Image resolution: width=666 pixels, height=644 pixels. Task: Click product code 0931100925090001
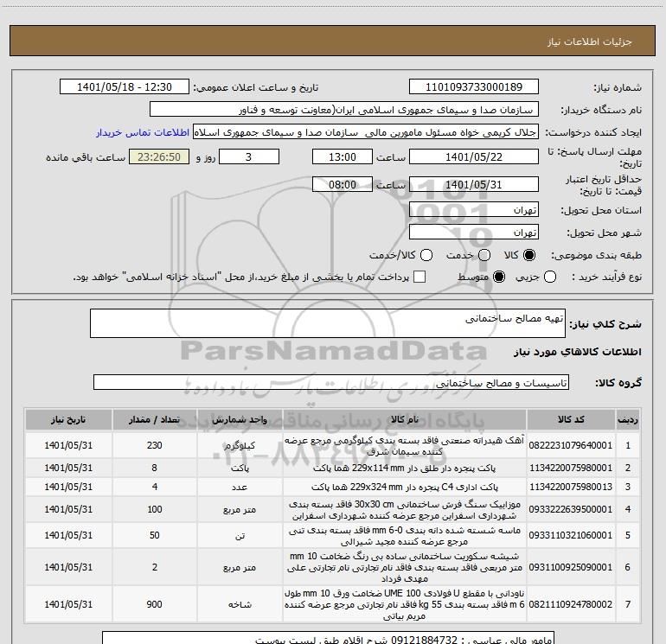point(571,567)
